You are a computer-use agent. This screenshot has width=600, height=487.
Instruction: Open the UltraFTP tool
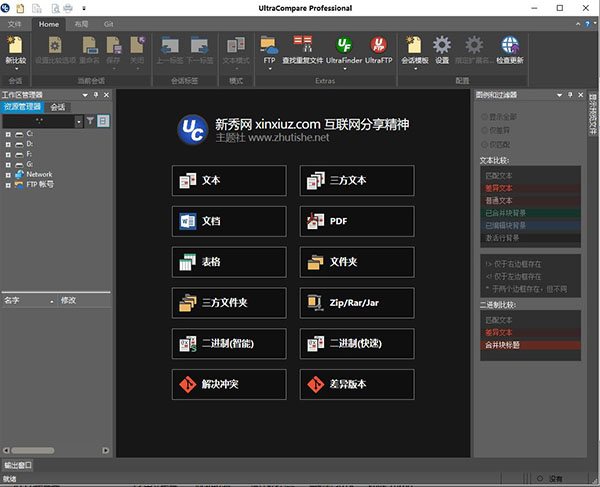click(378, 50)
